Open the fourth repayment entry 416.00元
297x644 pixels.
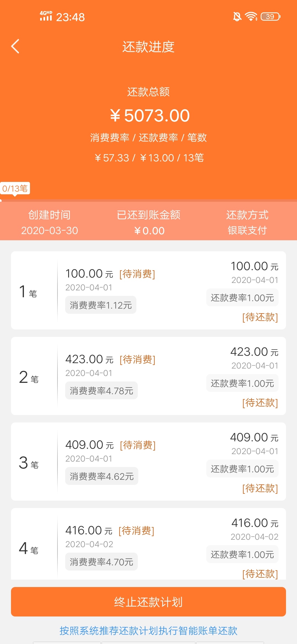pos(148,544)
